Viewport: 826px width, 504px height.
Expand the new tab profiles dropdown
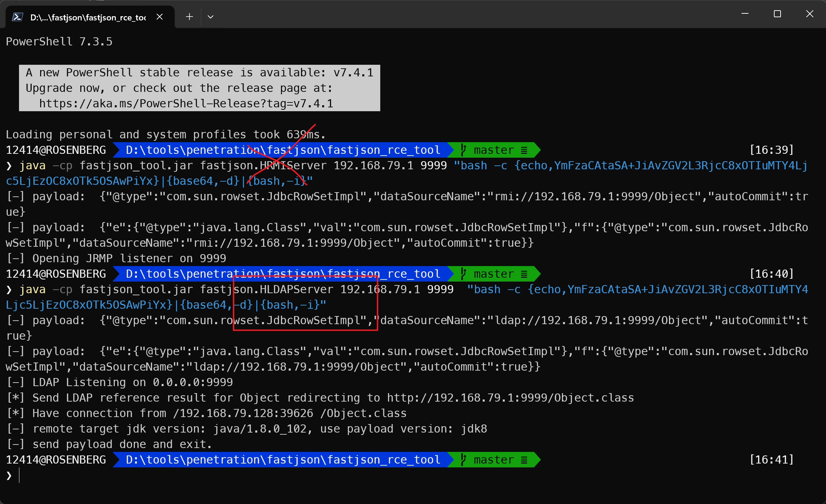click(211, 17)
